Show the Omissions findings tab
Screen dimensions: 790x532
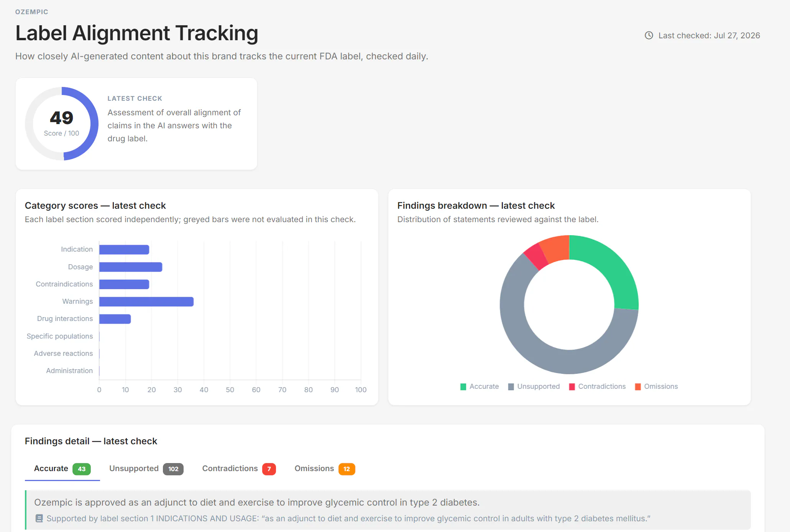tap(325, 469)
